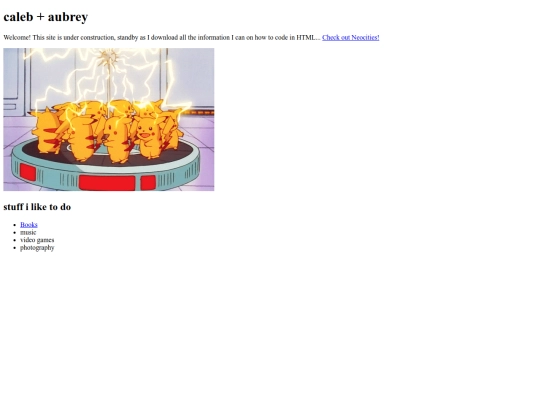Image resolution: width=540 pixels, height=405 pixels.
Task: Click the bullet point beside photography
Action: [x=14, y=248]
